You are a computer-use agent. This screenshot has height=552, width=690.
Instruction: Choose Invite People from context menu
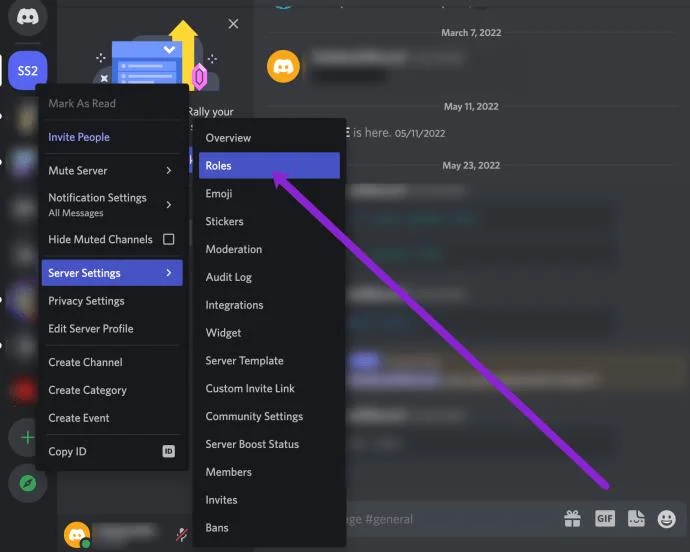pyautogui.click(x=112, y=137)
